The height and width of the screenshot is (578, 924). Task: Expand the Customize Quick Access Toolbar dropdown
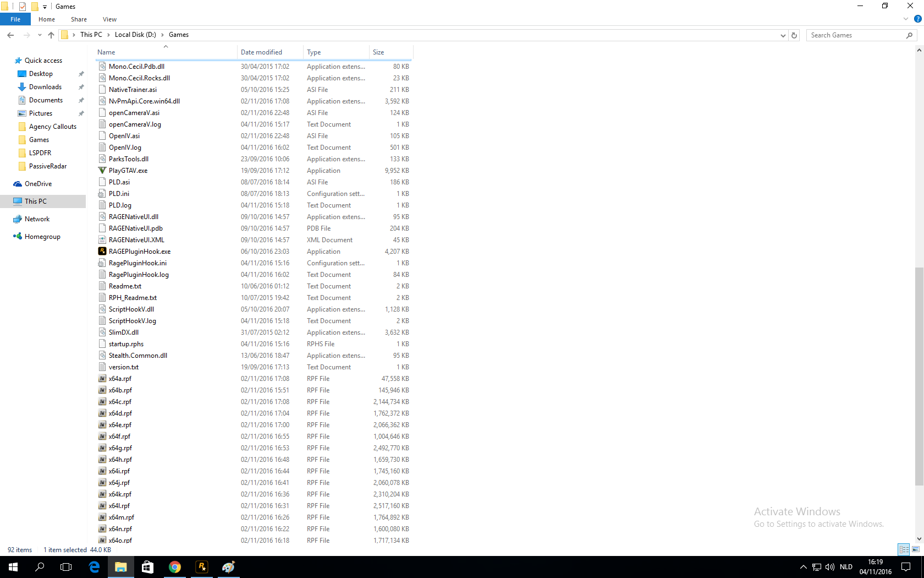click(x=45, y=7)
